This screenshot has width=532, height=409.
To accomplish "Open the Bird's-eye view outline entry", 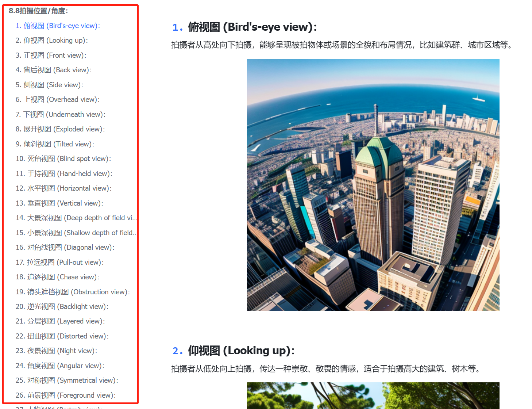I will click(58, 26).
